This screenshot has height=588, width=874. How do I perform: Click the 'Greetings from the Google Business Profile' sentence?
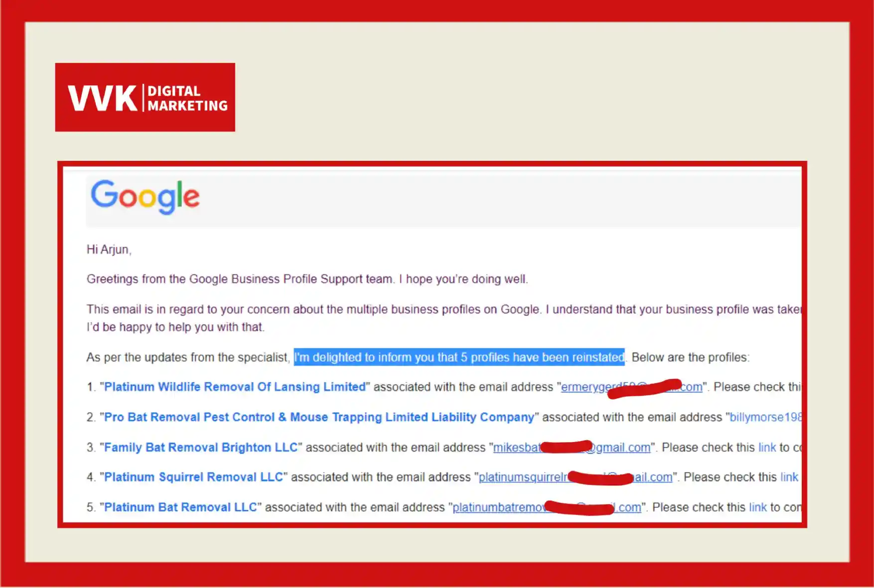[x=306, y=279]
